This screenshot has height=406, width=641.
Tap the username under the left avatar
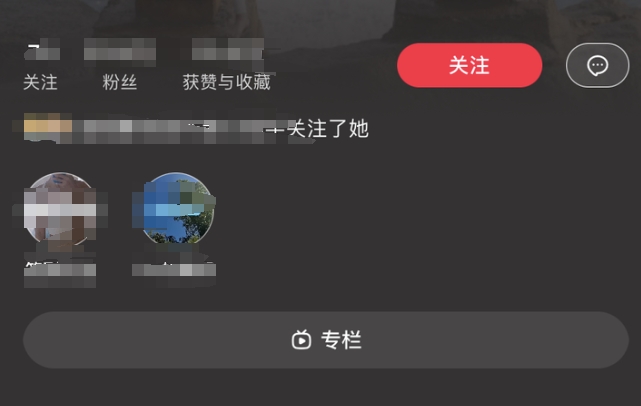(60, 271)
